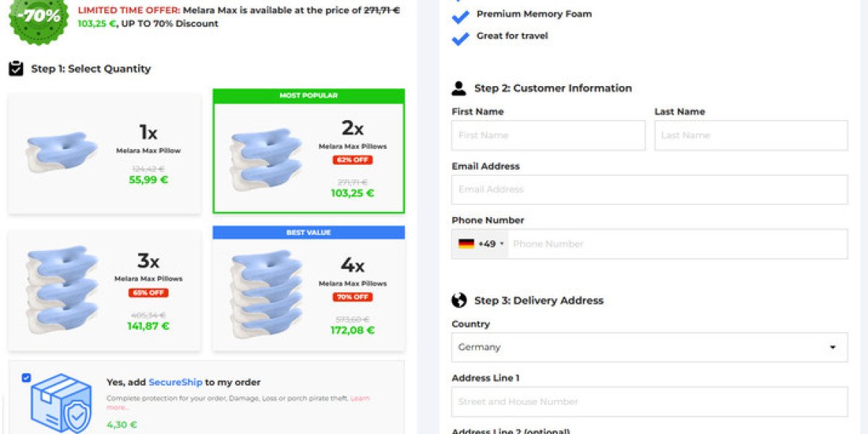Click the Step 3 globe icon
Image resolution: width=868 pixels, height=434 pixels.
tap(459, 300)
